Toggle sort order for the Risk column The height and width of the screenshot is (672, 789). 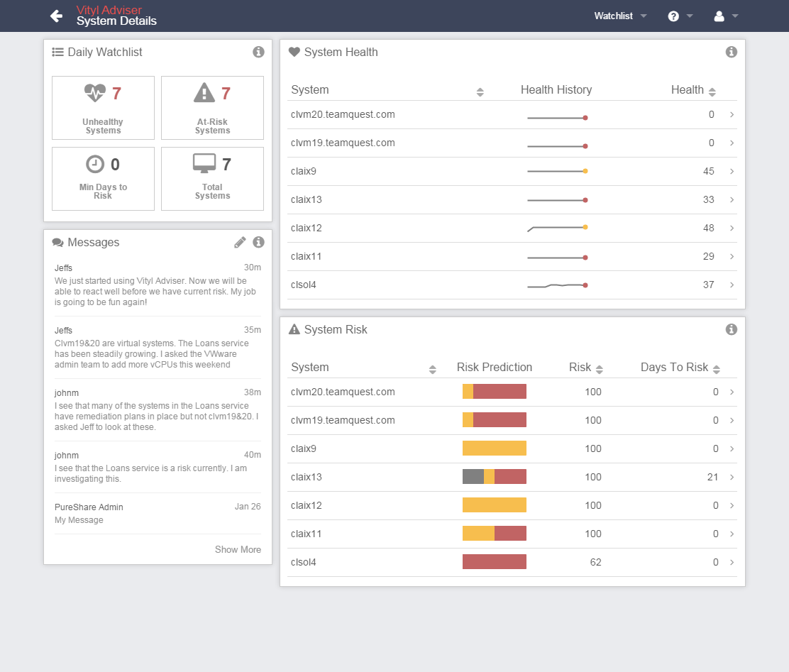tap(598, 368)
